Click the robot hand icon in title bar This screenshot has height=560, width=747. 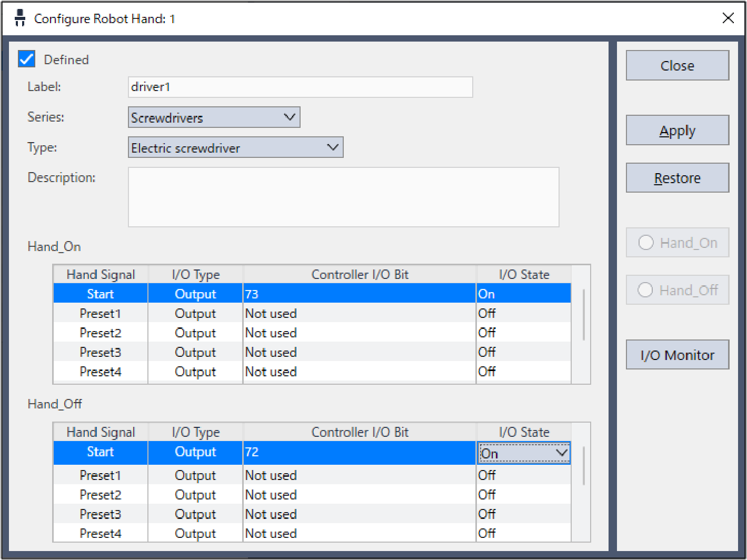[x=20, y=18]
